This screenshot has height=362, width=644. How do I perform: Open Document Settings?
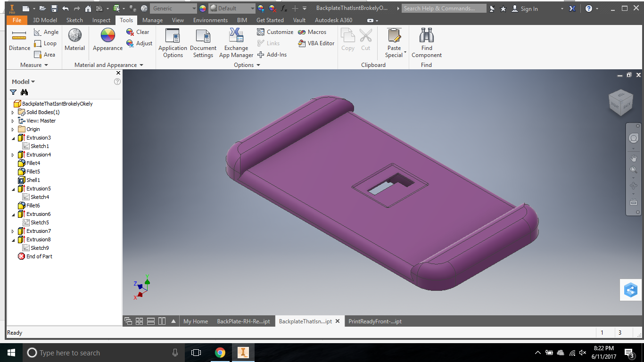pos(203,43)
